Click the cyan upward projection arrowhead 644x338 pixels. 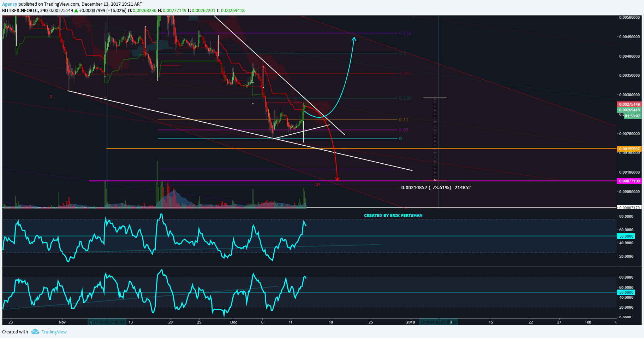(354, 39)
